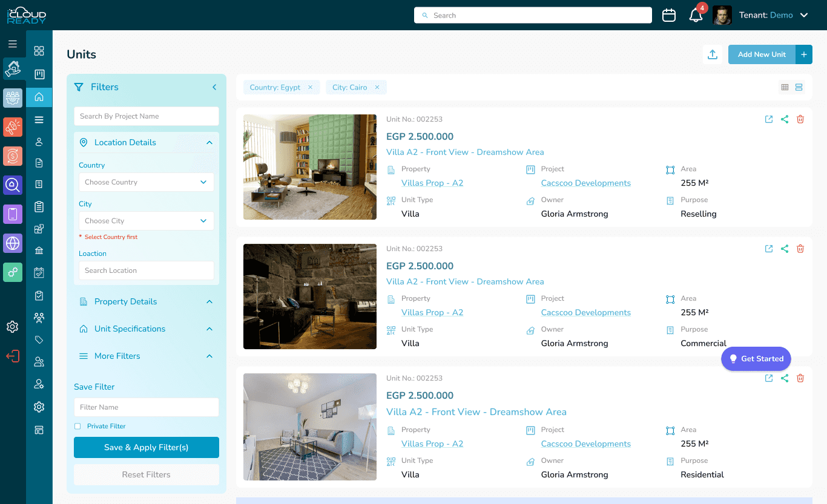Switch listings to list view

tap(799, 87)
